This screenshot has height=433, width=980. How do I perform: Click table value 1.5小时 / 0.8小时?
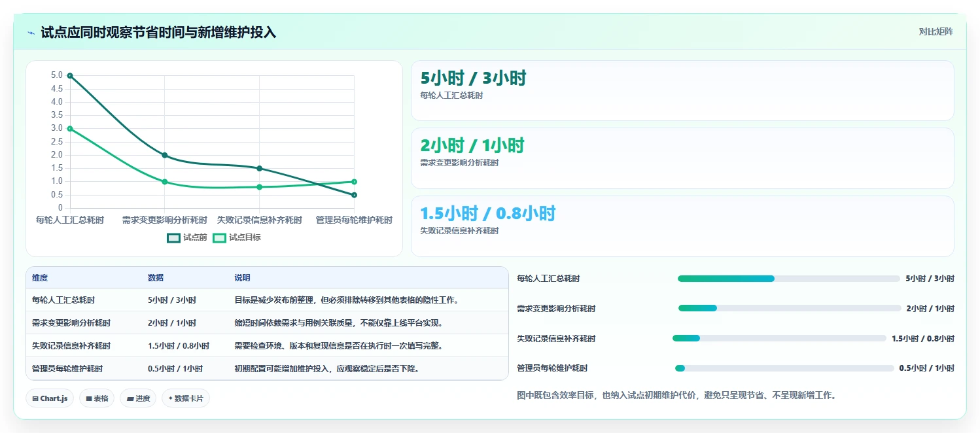point(179,346)
